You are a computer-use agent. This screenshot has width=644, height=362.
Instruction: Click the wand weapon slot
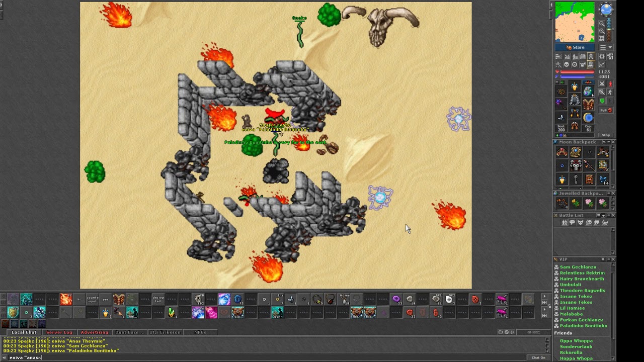pos(561,104)
